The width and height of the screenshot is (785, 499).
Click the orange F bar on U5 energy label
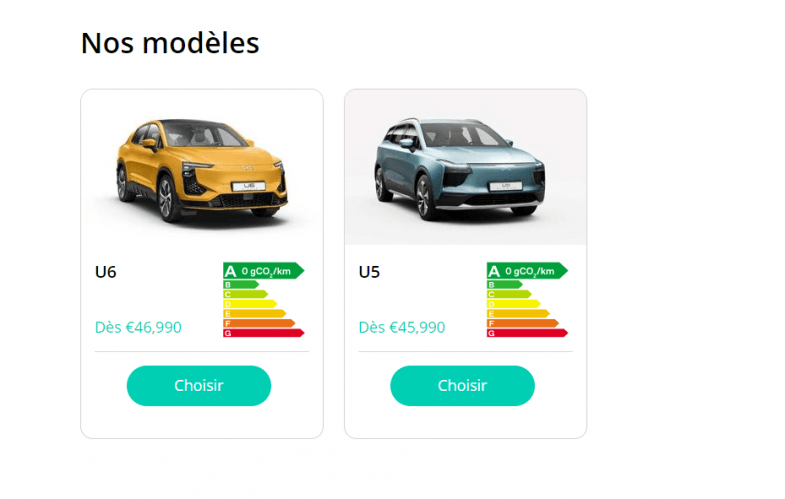tap(521, 324)
